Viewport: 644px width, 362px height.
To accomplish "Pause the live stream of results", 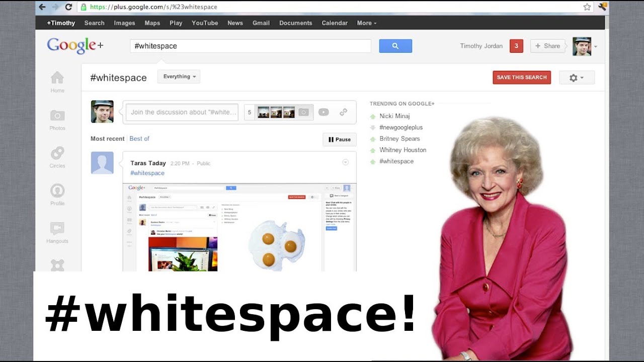I will [340, 139].
